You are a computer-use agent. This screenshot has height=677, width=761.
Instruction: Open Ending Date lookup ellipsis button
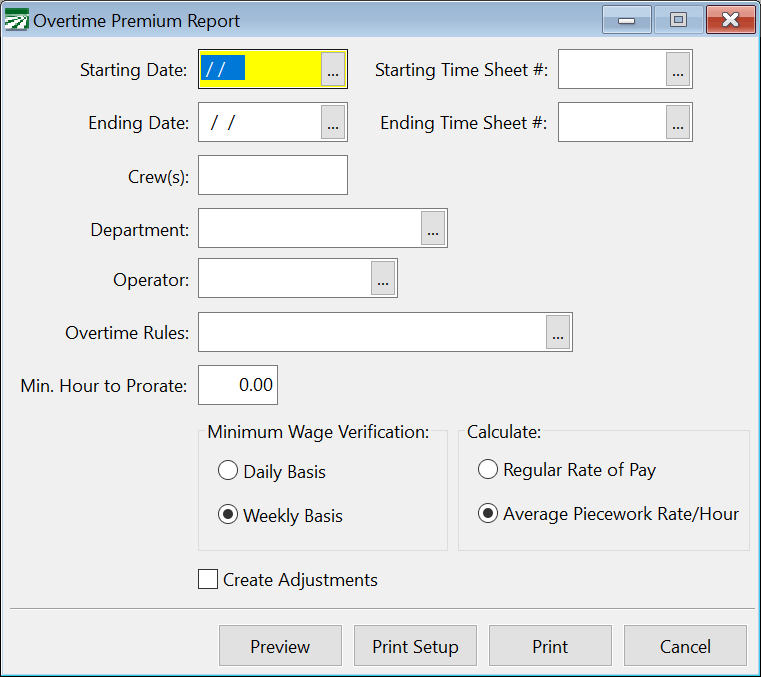pos(333,123)
